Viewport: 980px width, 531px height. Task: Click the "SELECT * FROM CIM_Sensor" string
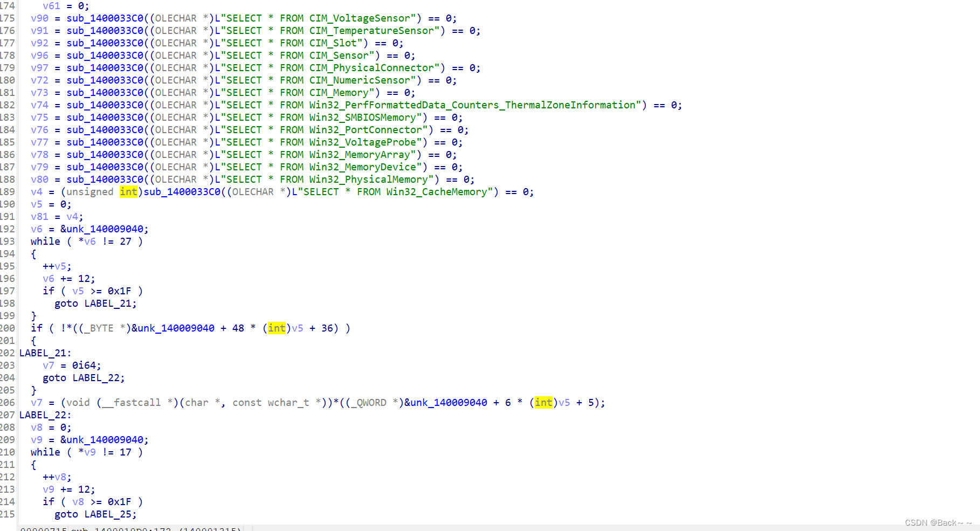[298, 56]
